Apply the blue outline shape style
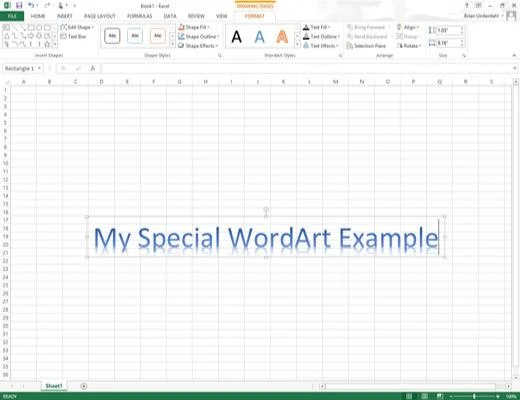This screenshot has height=400, width=520. [x=135, y=36]
